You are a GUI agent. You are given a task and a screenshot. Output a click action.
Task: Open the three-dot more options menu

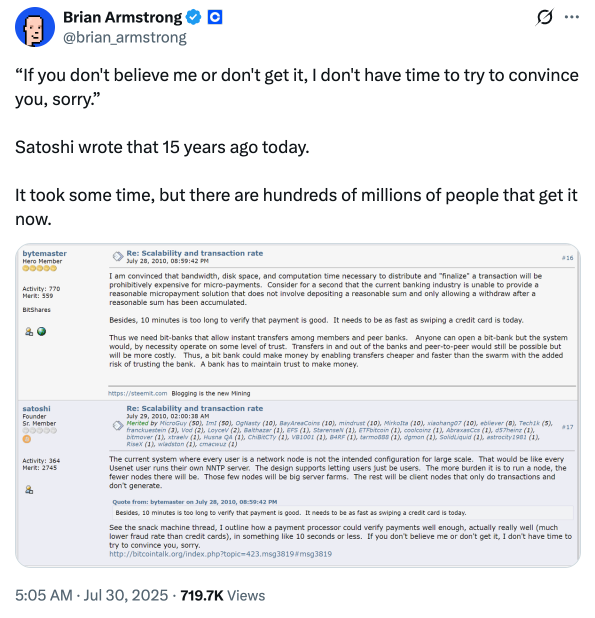point(571,17)
